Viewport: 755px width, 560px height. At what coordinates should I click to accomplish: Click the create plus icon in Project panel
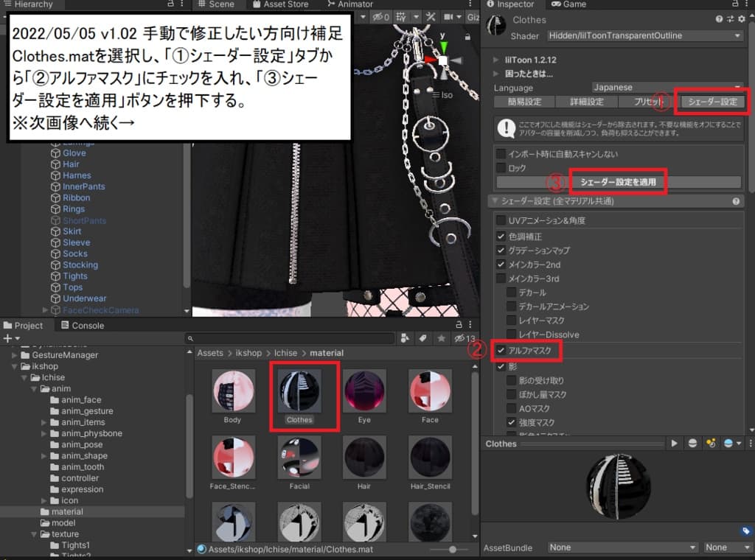click(6, 339)
